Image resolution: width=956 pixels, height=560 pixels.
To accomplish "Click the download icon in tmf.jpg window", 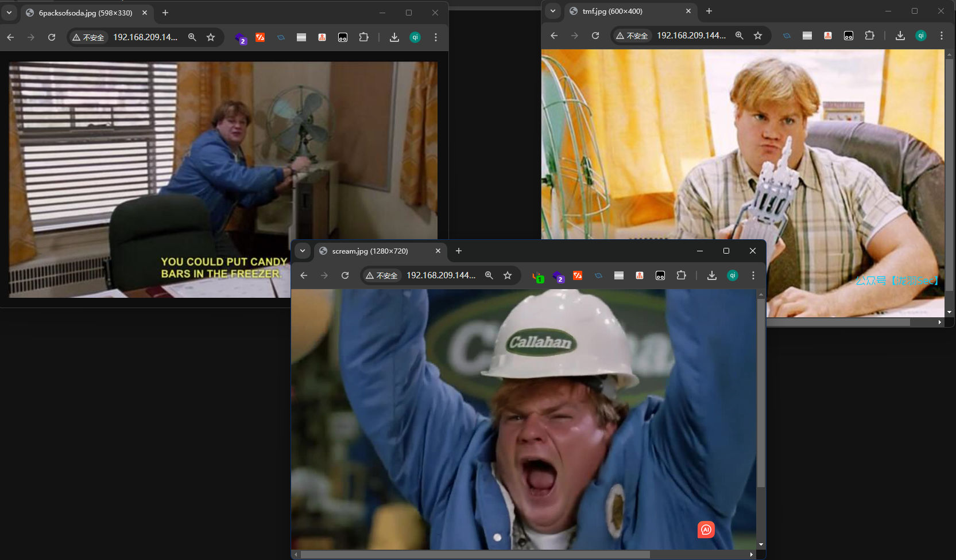I will point(900,36).
